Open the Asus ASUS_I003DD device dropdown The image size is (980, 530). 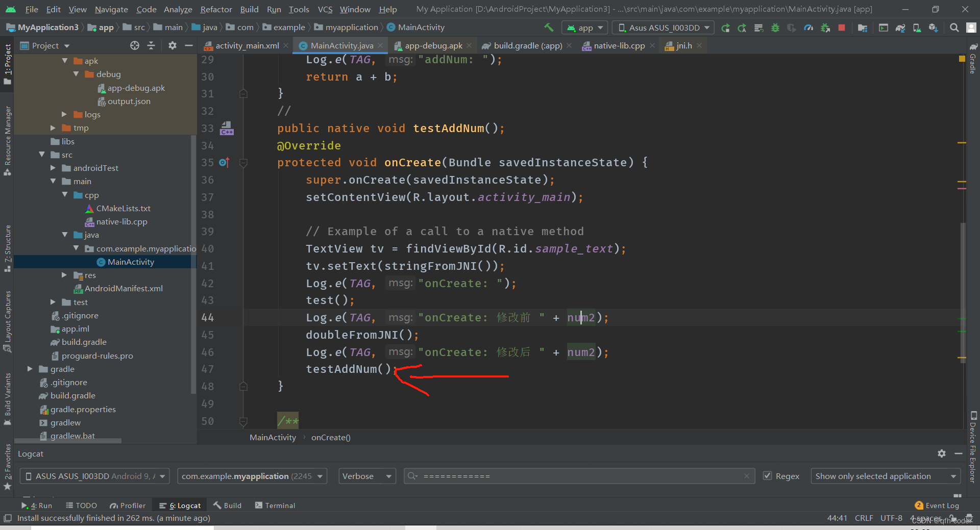coord(664,28)
